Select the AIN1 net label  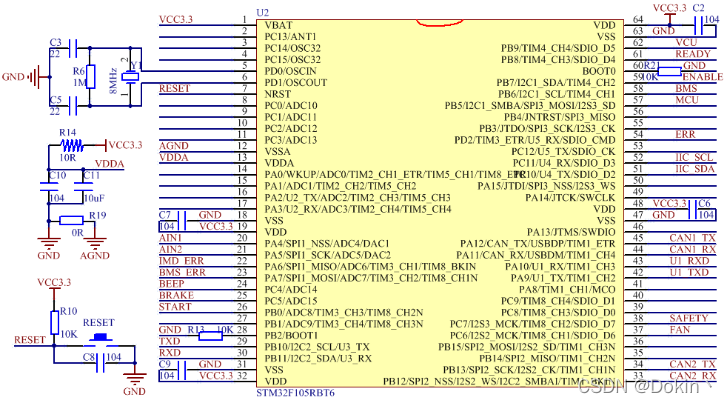(x=171, y=237)
